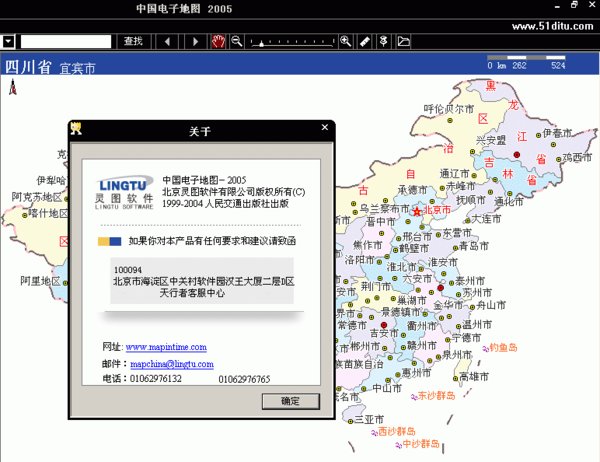Select 温州市 on the map

pos(477,325)
